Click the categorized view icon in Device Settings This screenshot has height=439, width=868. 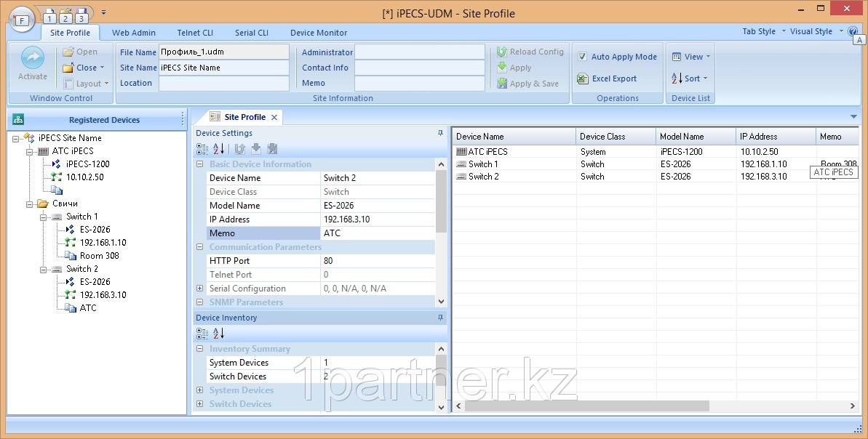pyautogui.click(x=202, y=149)
